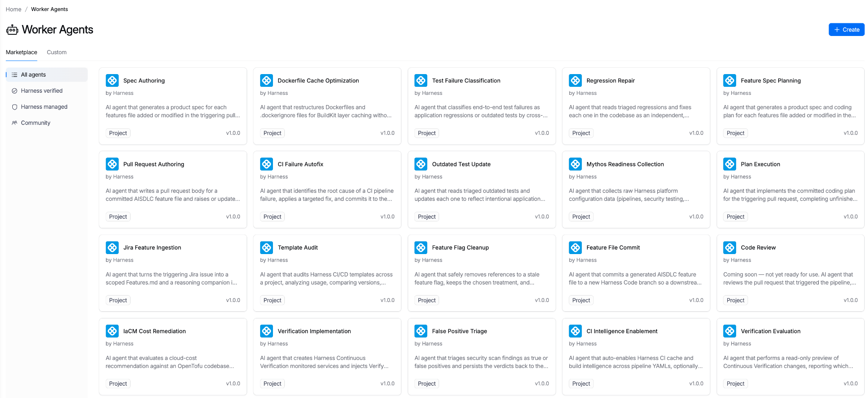Create a new worker agent
This screenshot has height=398, width=868.
[846, 30]
